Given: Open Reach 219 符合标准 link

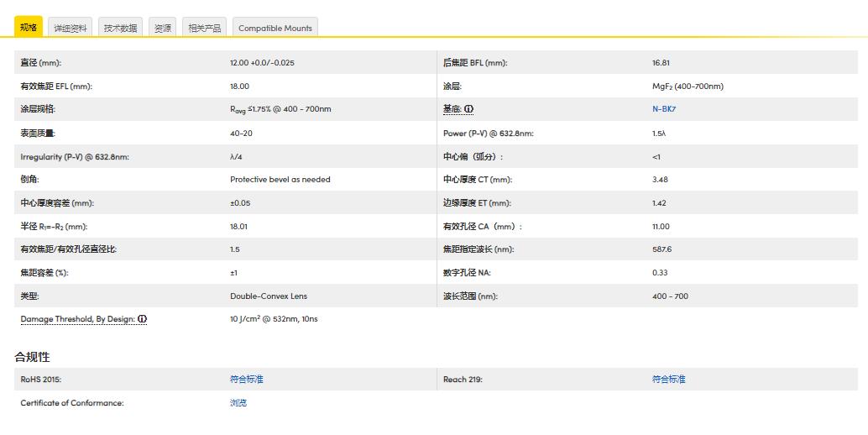Looking at the screenshot, I should click(x=669, y=379).
